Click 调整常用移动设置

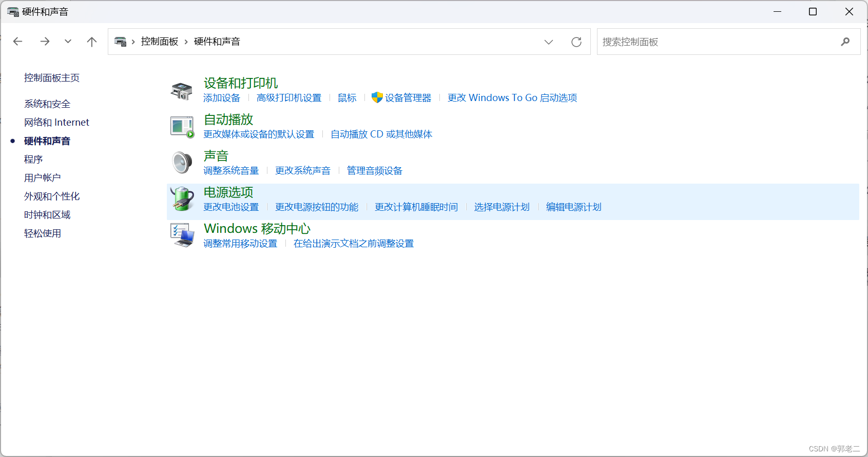point(240,243)
